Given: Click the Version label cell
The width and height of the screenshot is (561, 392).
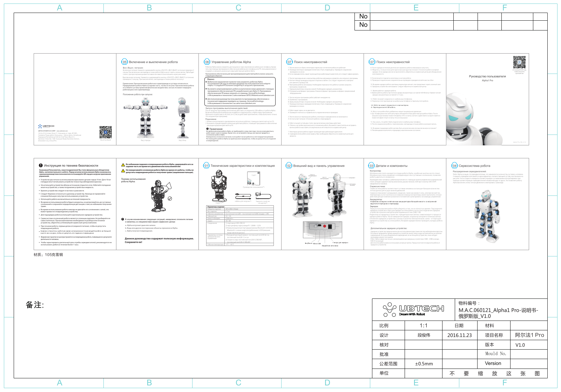Looking at the screenshot, I should point(493,363).
